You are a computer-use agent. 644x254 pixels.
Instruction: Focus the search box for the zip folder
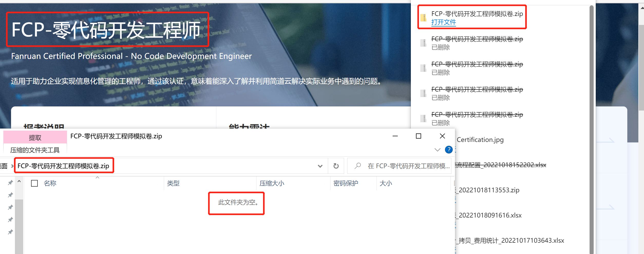click(400, 166)
